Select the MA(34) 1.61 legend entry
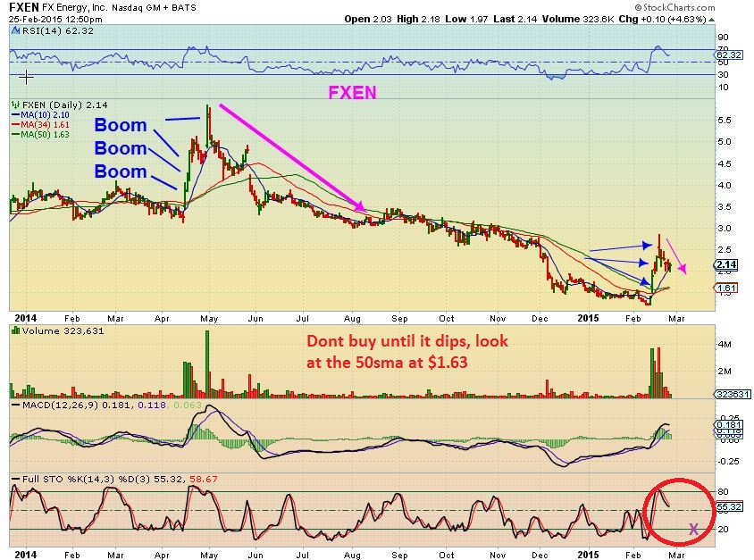Image resolution: width=754 pixels, height=560 pixels. (x=40, y=124)
